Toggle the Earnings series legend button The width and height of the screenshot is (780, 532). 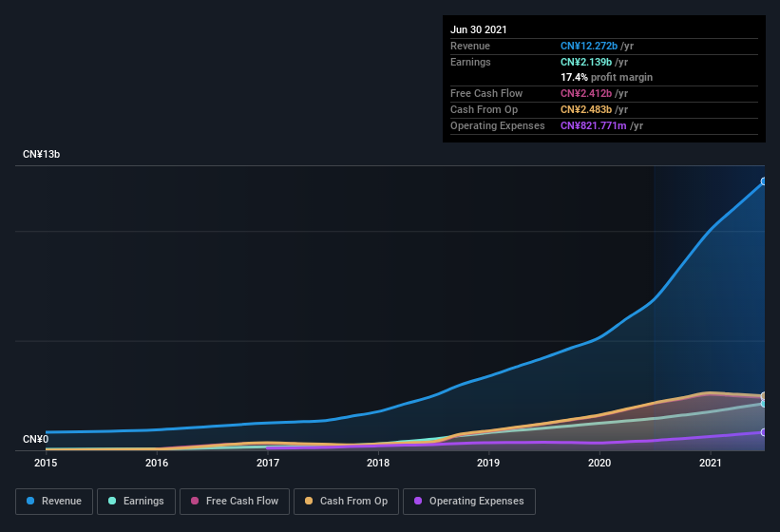point(136,502)
